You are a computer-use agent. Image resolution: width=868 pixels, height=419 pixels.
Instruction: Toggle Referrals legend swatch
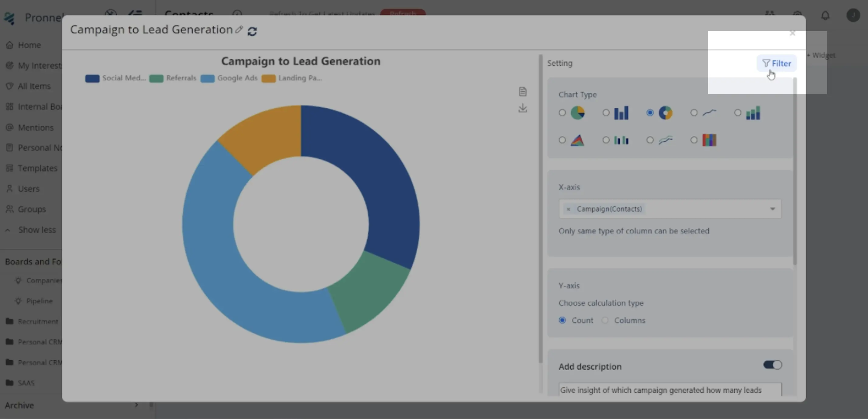156,78
